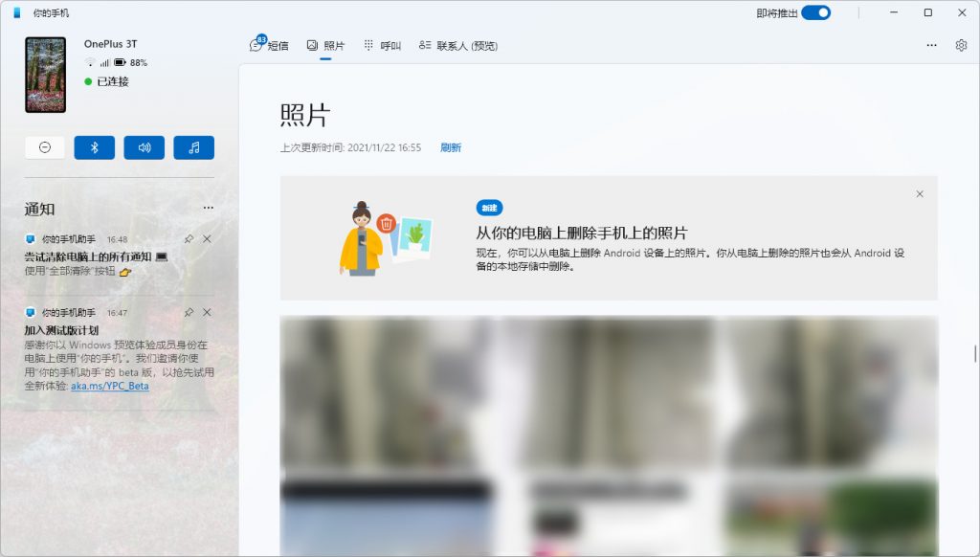
Task: Enable do-not-disturb with the minus icon
Action: click(44, 147)
